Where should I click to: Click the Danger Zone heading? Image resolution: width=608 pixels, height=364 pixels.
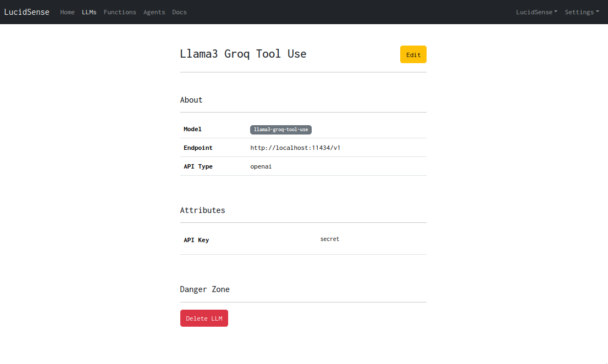click(204, 289)
